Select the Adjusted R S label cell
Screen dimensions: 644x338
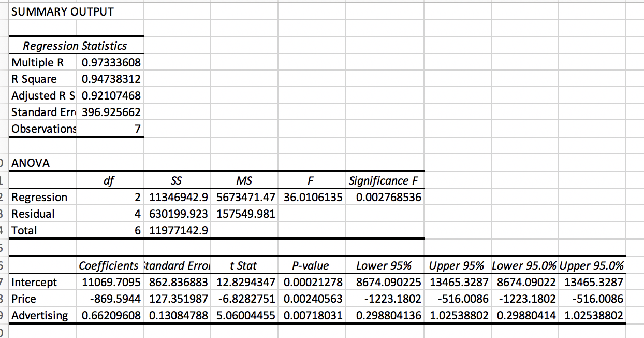pos(43,95)
